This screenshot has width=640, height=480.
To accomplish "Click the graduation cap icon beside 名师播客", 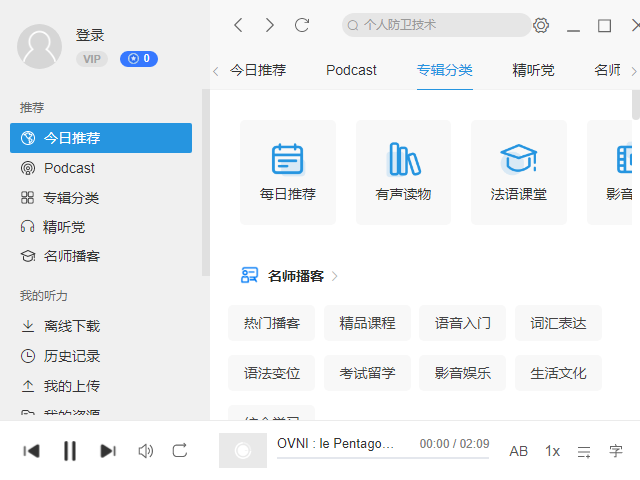I will (28, 256).
